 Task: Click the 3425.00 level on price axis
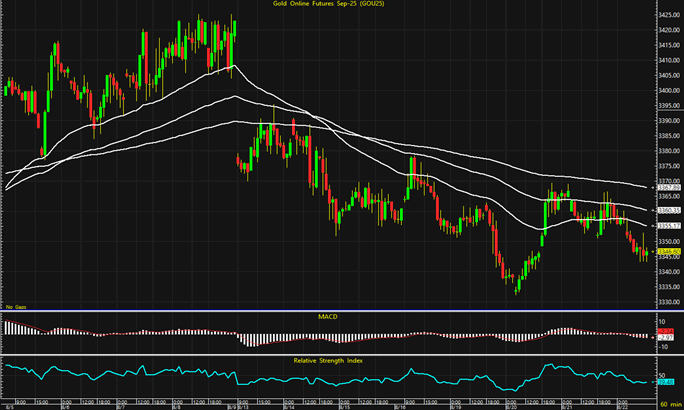[x=668, y=15]
